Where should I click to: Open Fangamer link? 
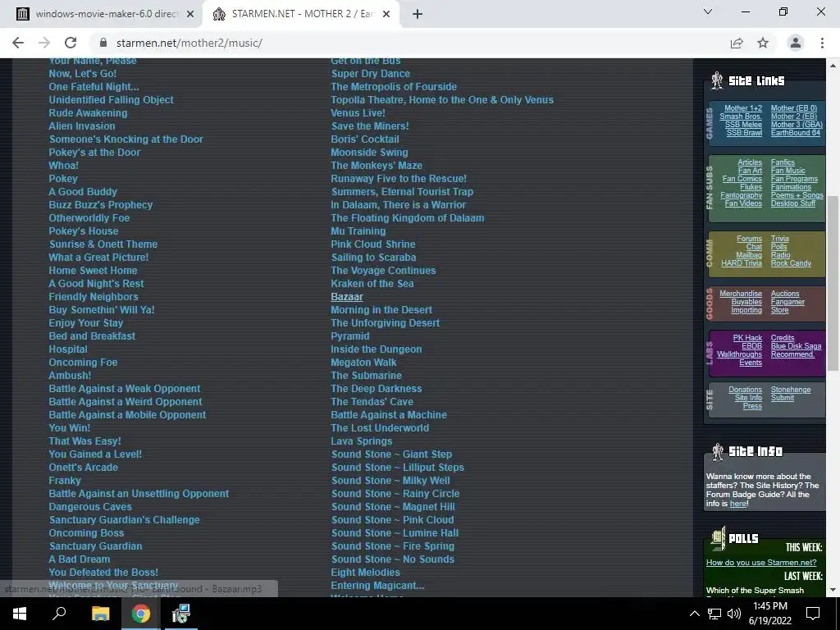pos(787,302)
